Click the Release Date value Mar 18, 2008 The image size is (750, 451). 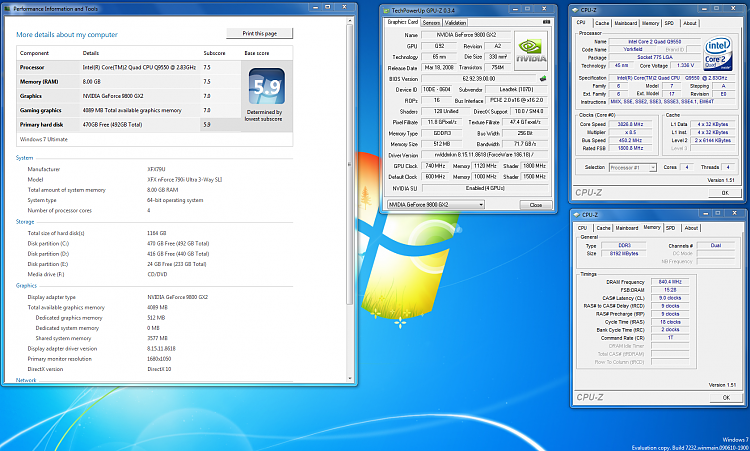(x=439, y=67)
